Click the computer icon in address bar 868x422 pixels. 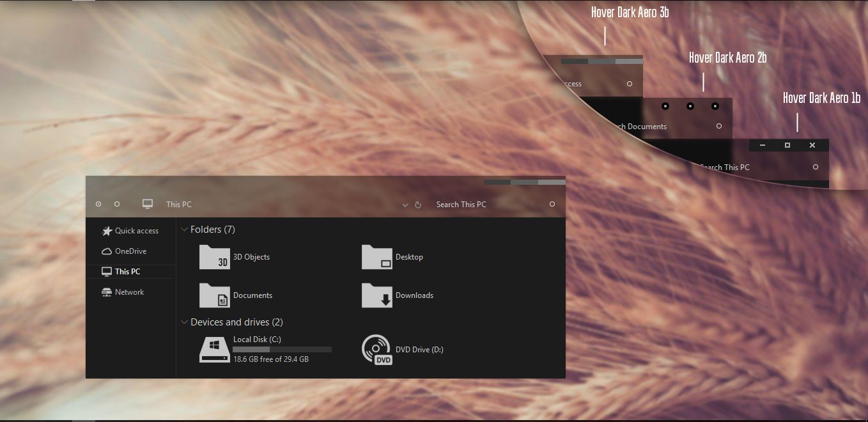[x=148, y=204]
